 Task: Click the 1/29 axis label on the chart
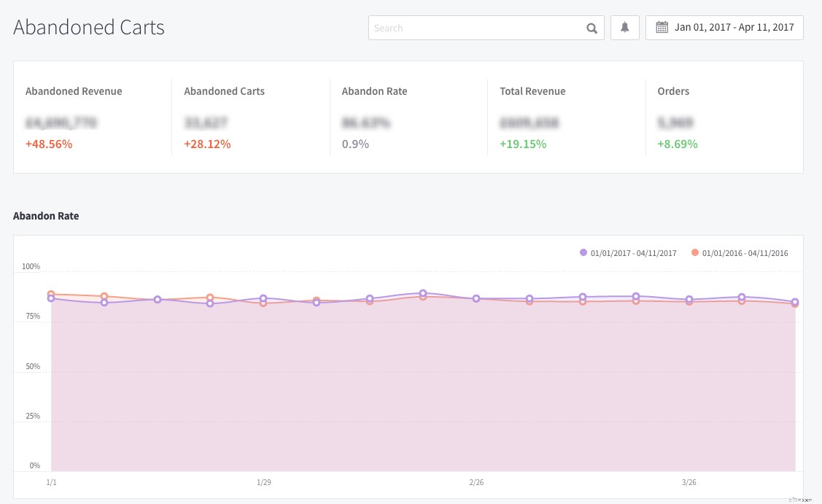(263, 482)
